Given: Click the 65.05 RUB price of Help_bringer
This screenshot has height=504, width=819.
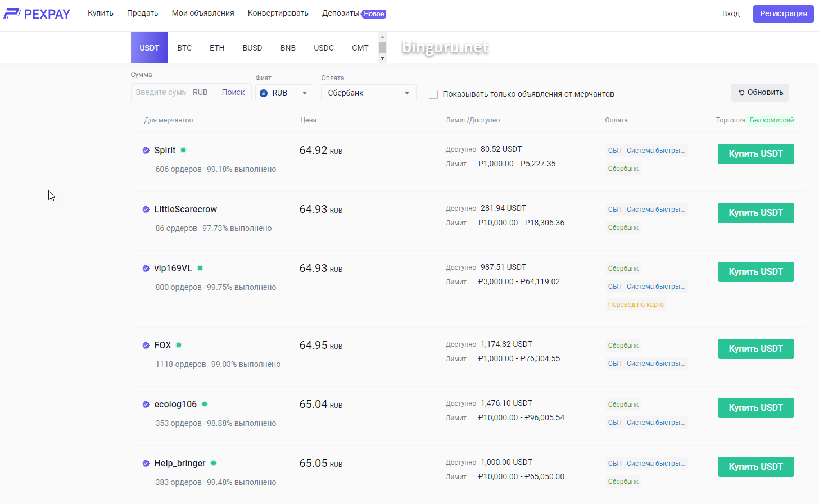Looking at the screenshot, I should (x=320, y=464).
